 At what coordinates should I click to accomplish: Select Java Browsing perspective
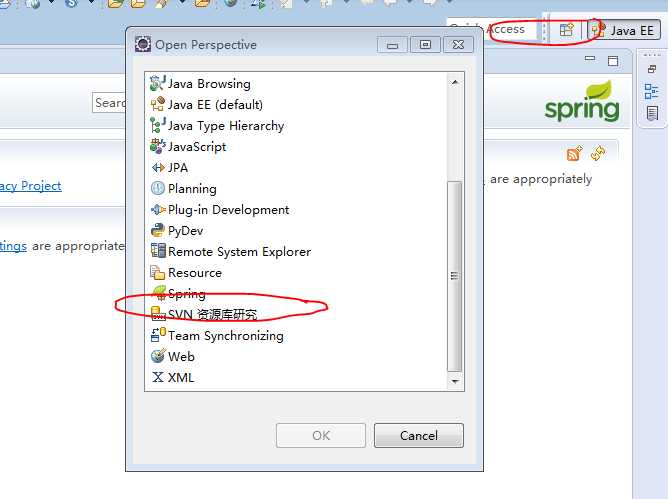coord(200,84)
